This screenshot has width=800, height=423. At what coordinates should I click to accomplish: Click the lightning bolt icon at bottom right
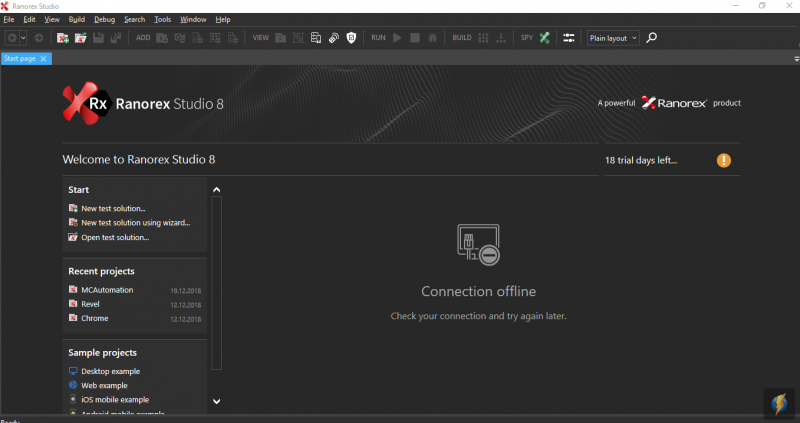tap(779, 404)
